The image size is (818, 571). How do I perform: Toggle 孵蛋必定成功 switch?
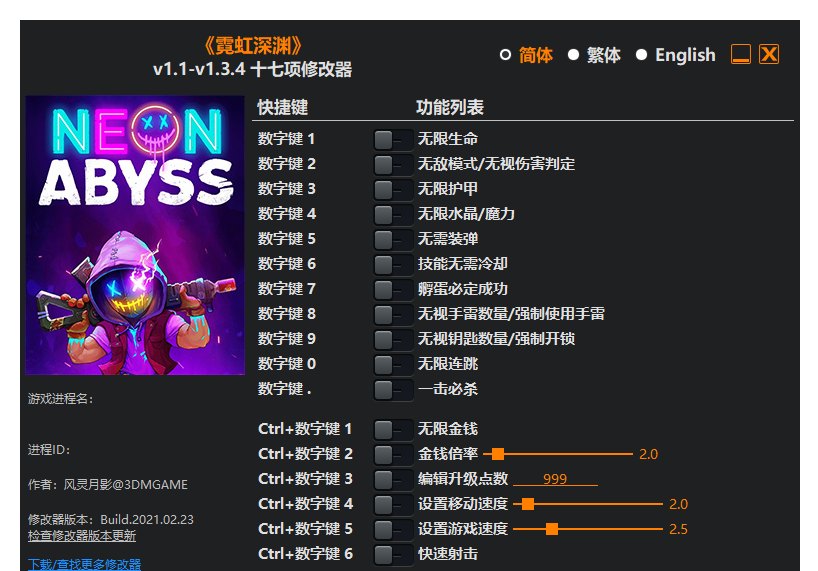click(393, 289)
